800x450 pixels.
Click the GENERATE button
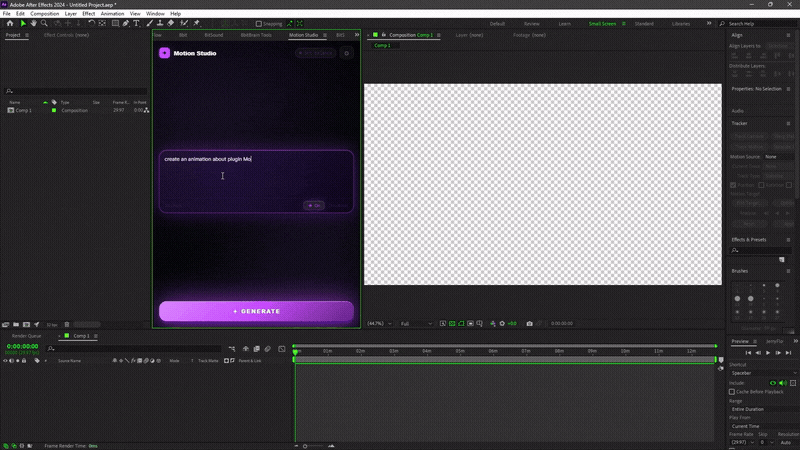click(256, 311)
